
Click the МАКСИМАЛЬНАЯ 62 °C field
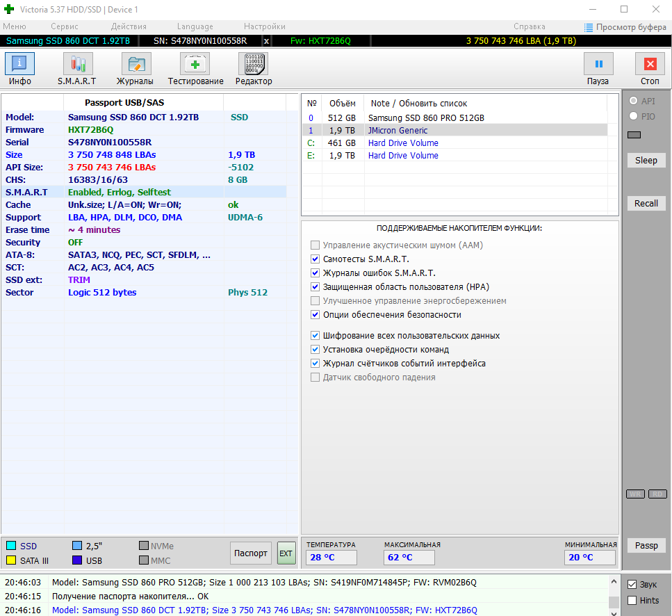tap(409, 558)
